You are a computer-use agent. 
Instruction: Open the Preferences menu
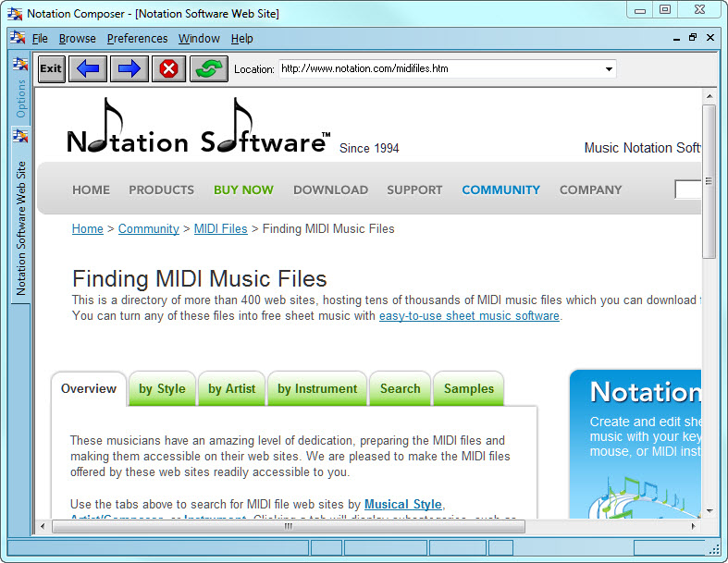[x=137, y=39]
